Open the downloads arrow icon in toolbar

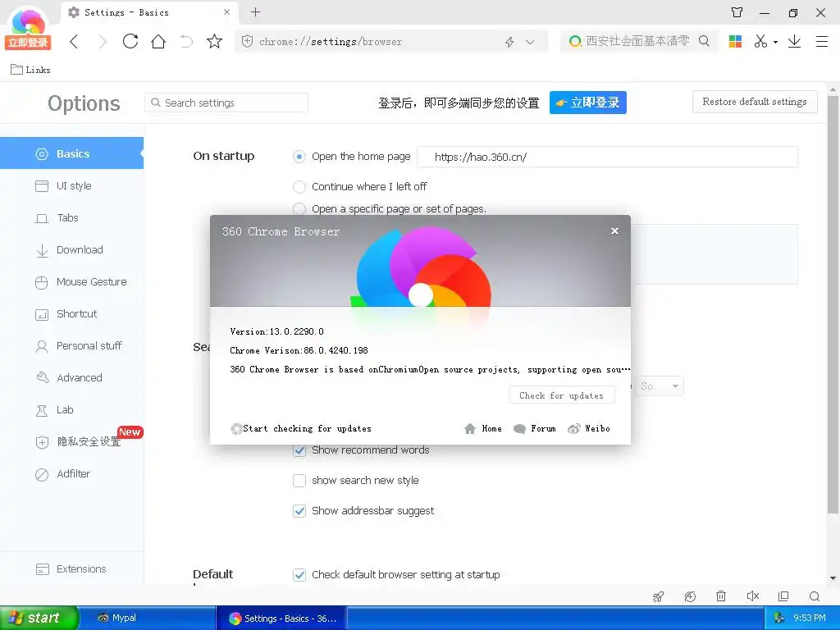[794, 41]
